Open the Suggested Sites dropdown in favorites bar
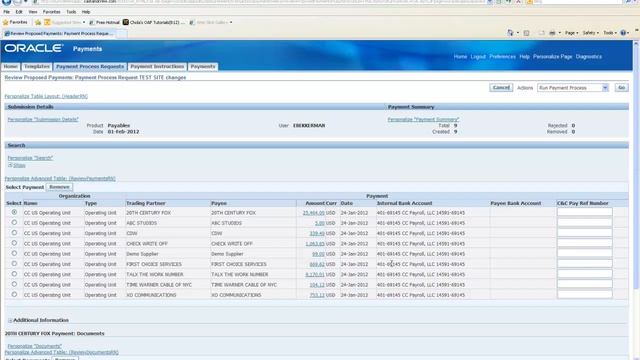This screenshot has height=360, width=640. pos(84,22)
